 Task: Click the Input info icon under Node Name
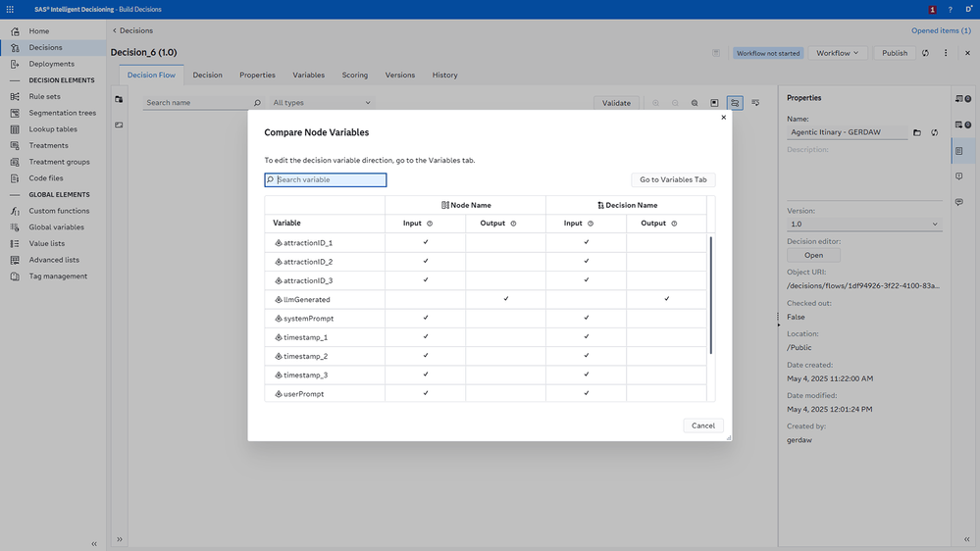[430, 224]
